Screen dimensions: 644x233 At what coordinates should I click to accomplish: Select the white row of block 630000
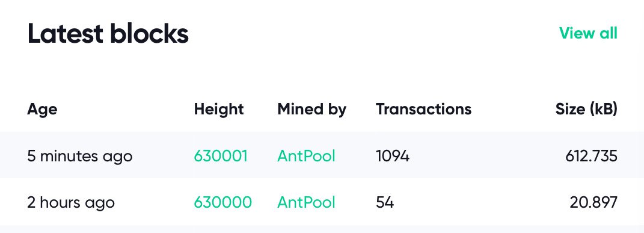pyautogui.click(x=322, y=202)
